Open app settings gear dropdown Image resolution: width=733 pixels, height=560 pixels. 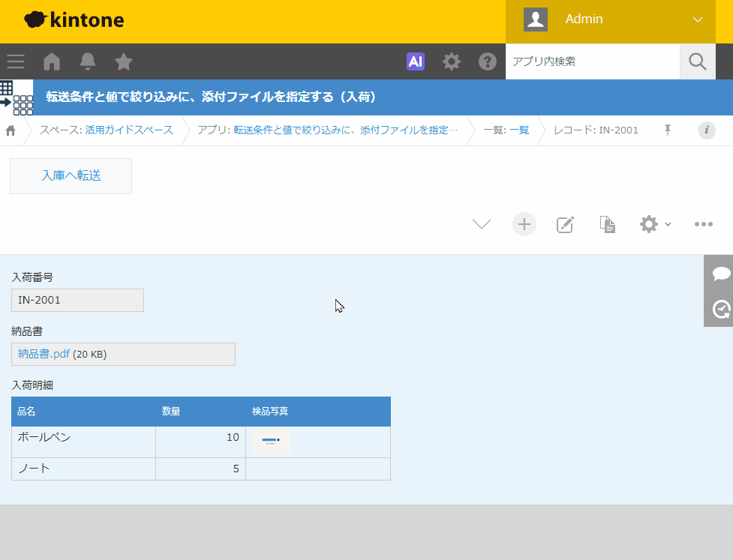(655, 225)
